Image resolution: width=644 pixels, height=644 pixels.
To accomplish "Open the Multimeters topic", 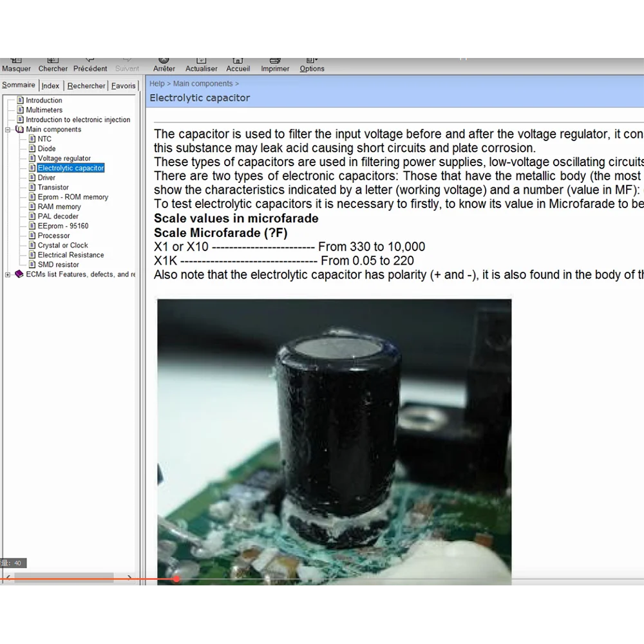I will pos(44,110).
